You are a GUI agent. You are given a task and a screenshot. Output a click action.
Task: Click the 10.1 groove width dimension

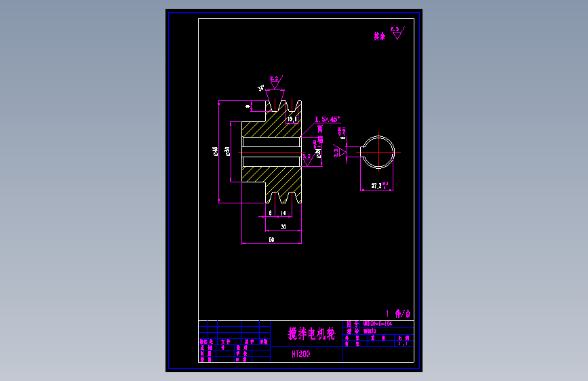click(x=292, y=119)
